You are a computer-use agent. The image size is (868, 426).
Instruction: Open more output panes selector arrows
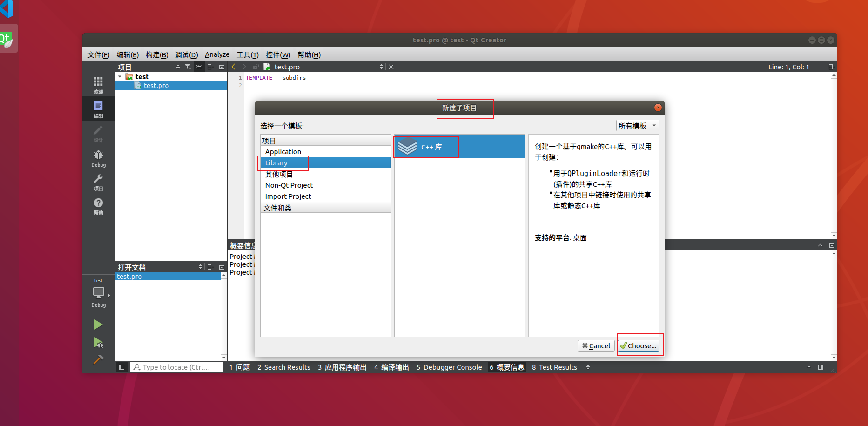pyautogui.click(x=588, y=367)
